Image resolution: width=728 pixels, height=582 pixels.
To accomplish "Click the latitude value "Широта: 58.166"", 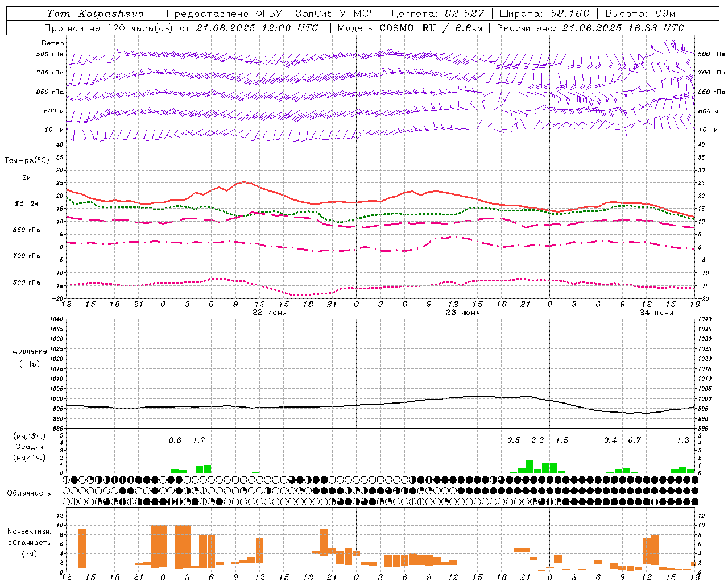I will (x=545, y=14).
